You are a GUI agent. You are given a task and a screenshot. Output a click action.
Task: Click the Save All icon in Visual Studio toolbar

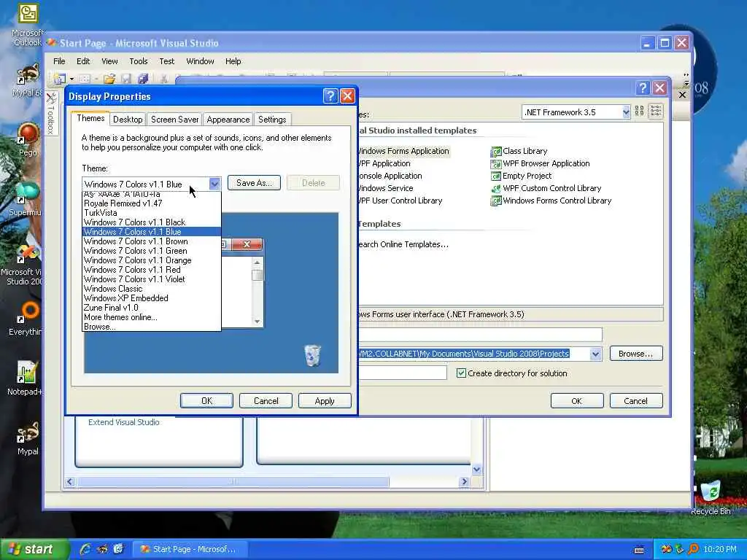[142, 79]
